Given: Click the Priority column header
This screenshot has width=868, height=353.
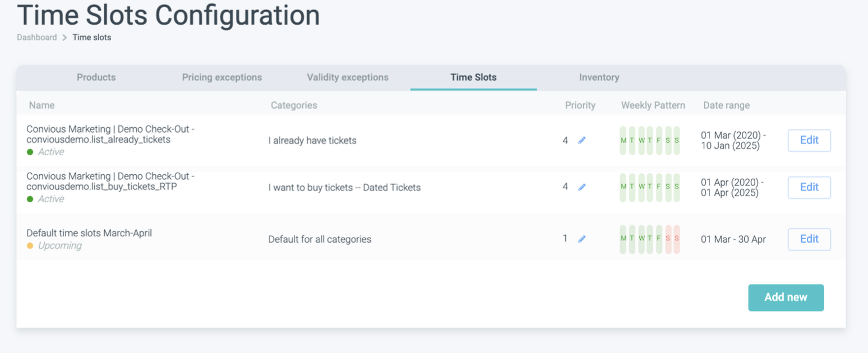Looking at the screenshot, I should (x=580, y=105).
